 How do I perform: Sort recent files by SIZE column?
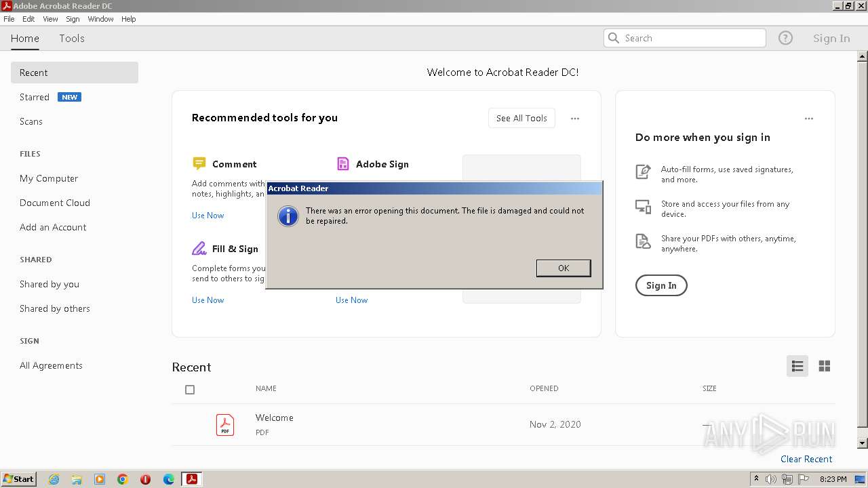[x=709, y=388]
